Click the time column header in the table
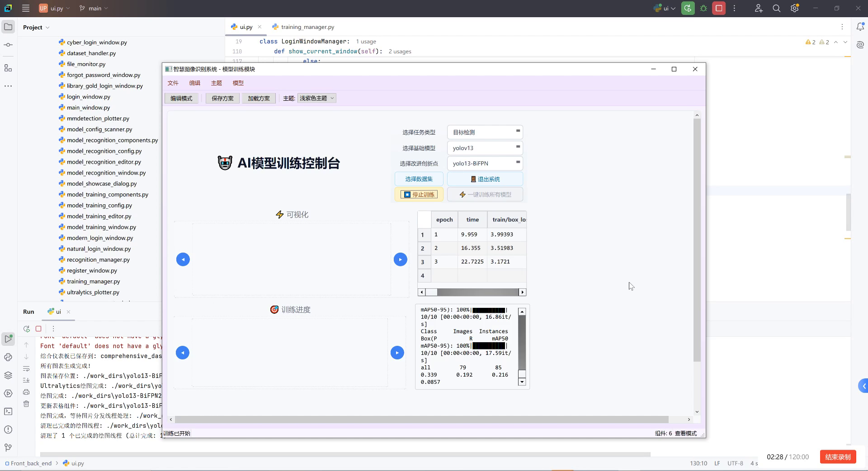Screen dimensions: 868x471 tap(472, 220)
